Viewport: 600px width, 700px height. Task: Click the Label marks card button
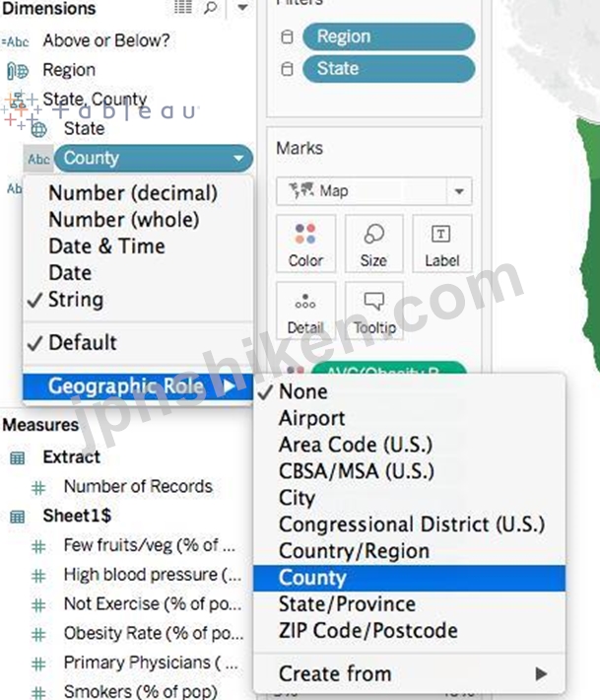[441, 244]
